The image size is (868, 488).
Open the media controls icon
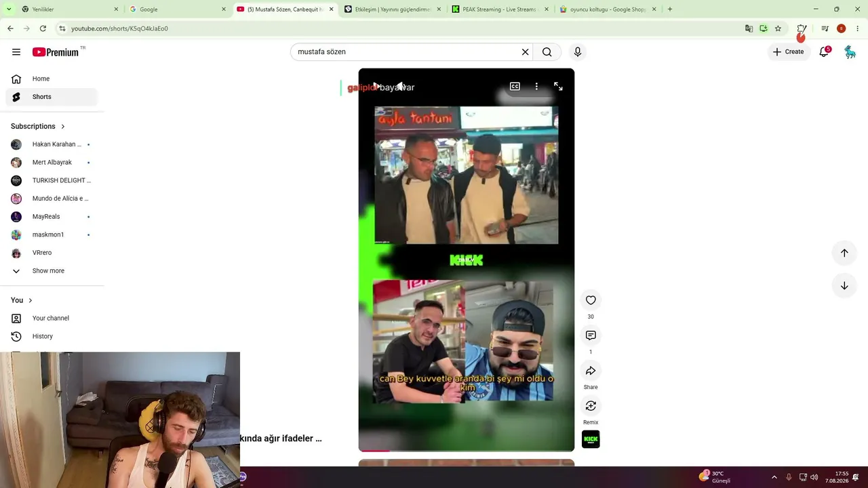tap(825, 28)
